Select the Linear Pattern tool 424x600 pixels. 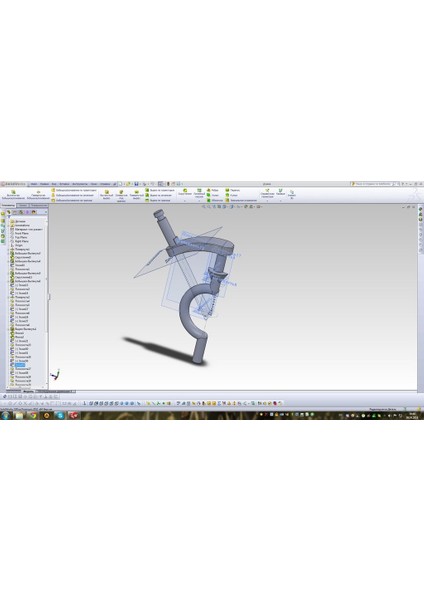[199, 193]
